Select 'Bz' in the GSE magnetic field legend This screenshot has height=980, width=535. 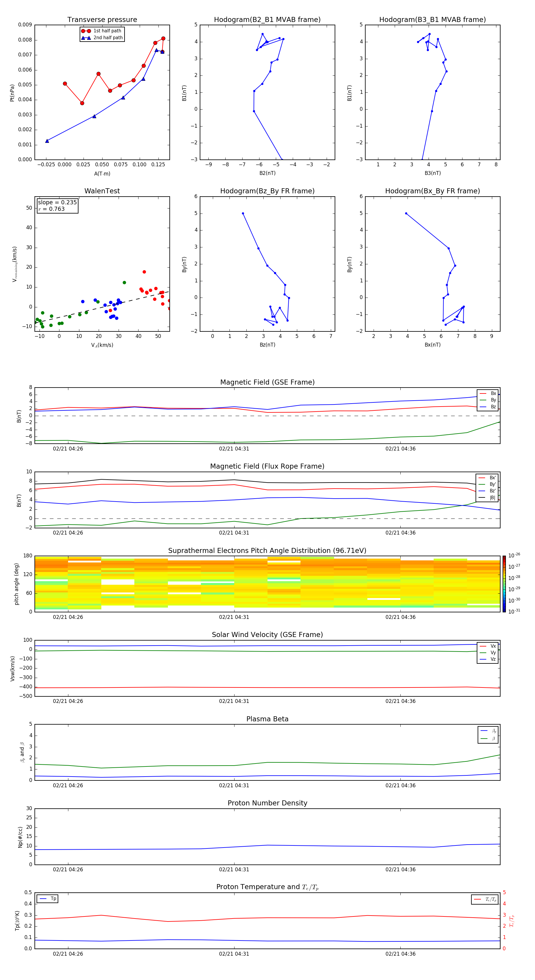point(488,407)
